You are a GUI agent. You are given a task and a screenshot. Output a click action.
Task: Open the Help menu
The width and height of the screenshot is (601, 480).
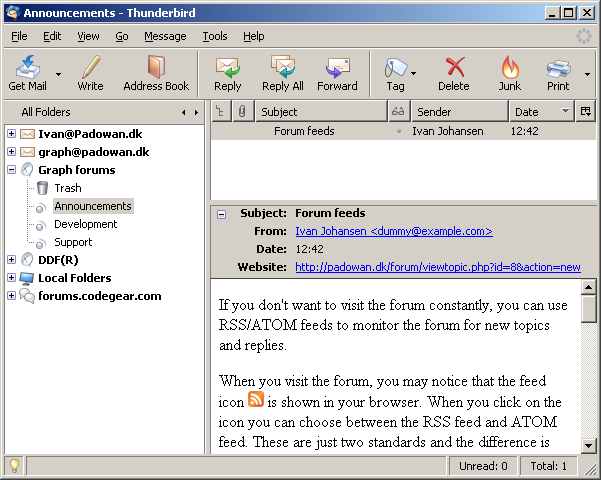point(254,36)
